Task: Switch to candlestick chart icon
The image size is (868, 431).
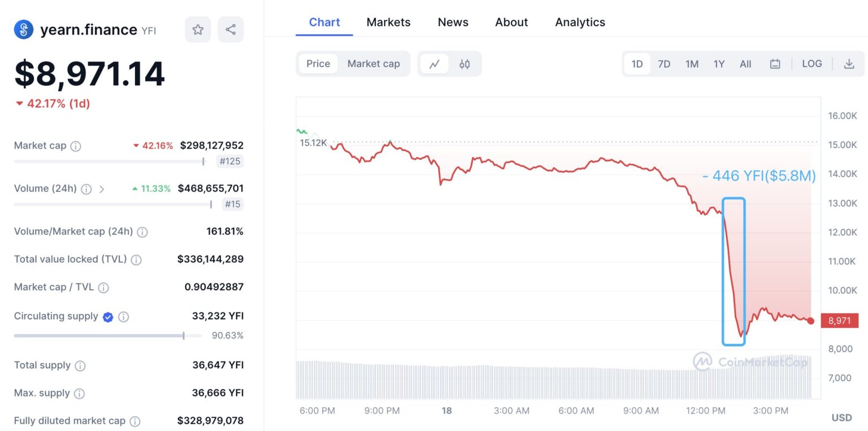Action: 465,64
